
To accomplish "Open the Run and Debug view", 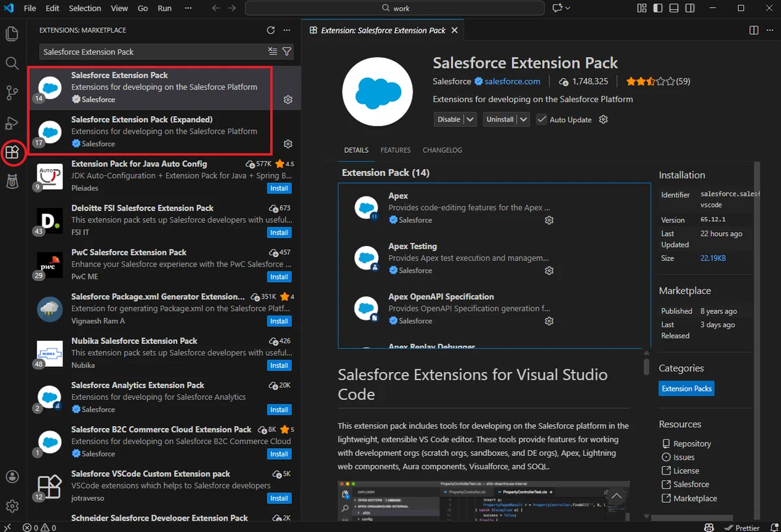I will click(x=12, y=123).
